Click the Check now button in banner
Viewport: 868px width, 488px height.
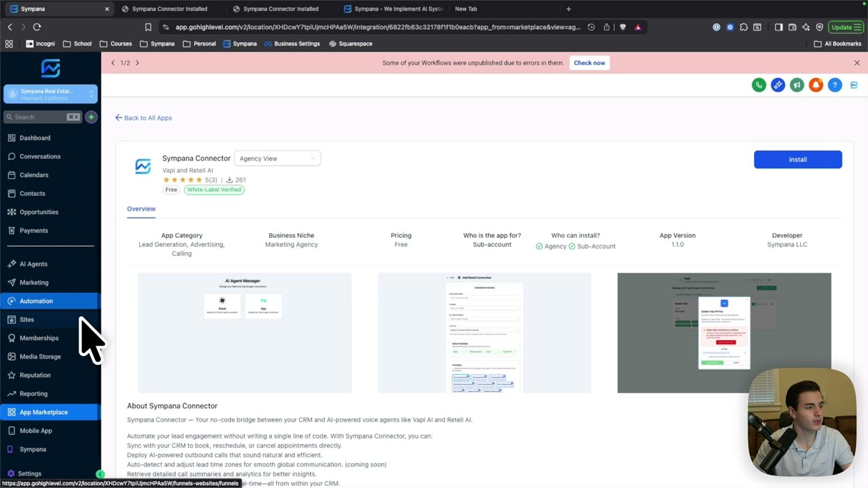pyautogui.click(x=589, y=63)
